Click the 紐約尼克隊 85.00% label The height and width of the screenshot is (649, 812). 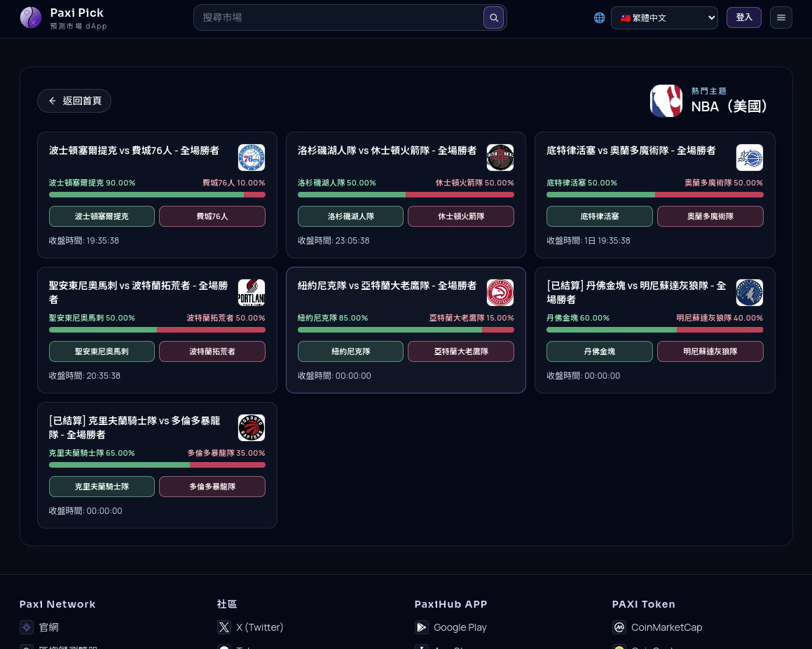[x=333, y=318]
